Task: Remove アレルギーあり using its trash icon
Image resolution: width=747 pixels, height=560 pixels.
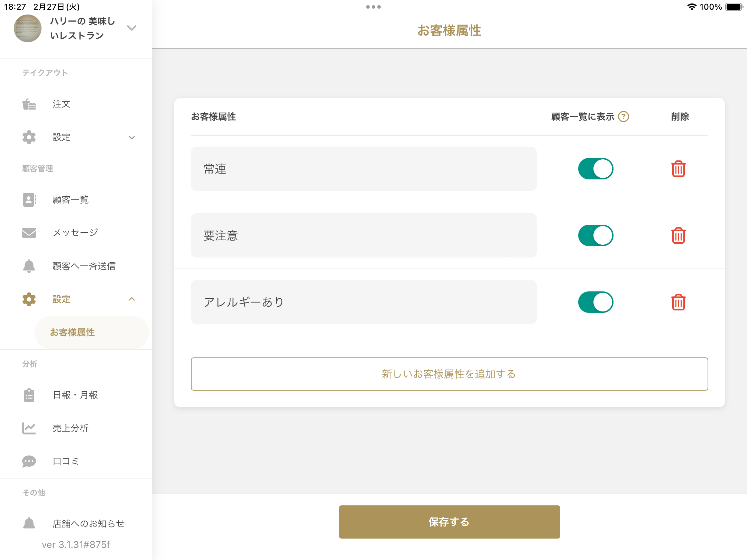Action: (x=678, y=302)
